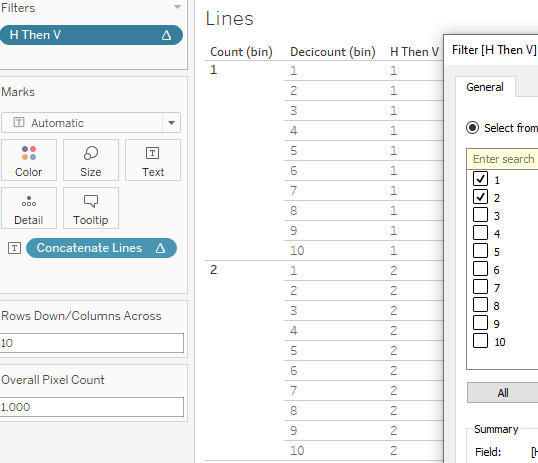The image size is (538, 463).
Task: Uncheck value 2 in filter list
Action: 480,197
